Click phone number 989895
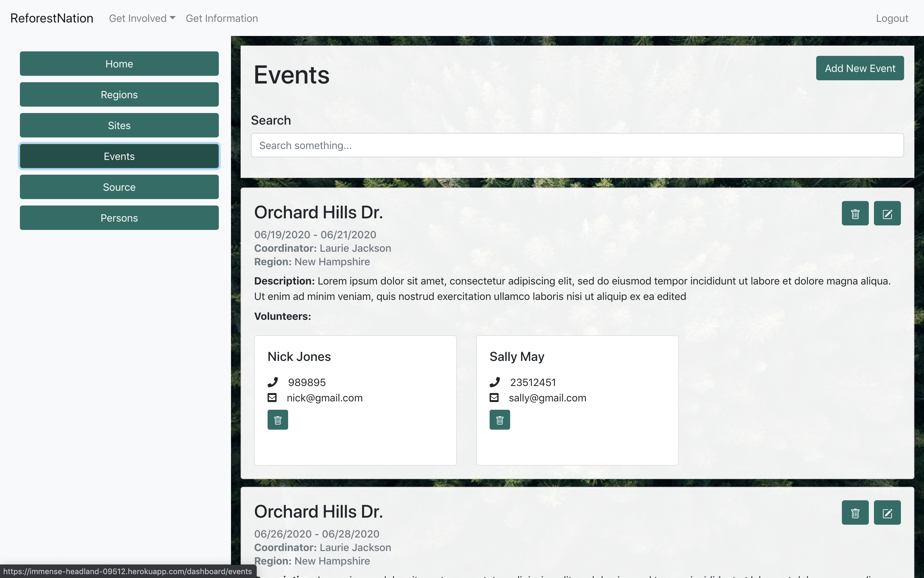 pyautogui.click(x=307, y=382)
